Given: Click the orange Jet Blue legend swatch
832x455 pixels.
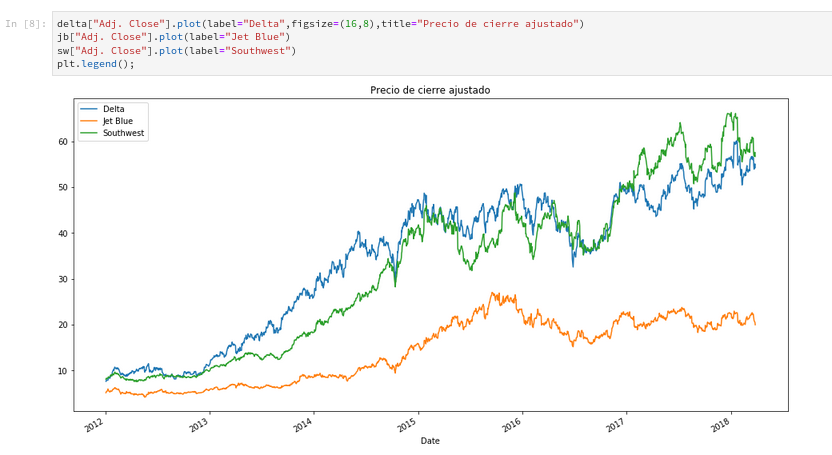Looking at the screenshot, I should [x=89, y=121].
